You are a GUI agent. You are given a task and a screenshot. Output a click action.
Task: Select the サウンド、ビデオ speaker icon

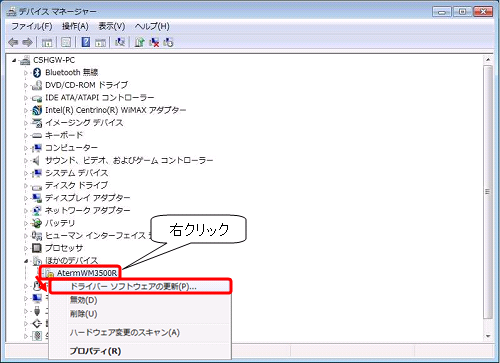tap(36, 160)
